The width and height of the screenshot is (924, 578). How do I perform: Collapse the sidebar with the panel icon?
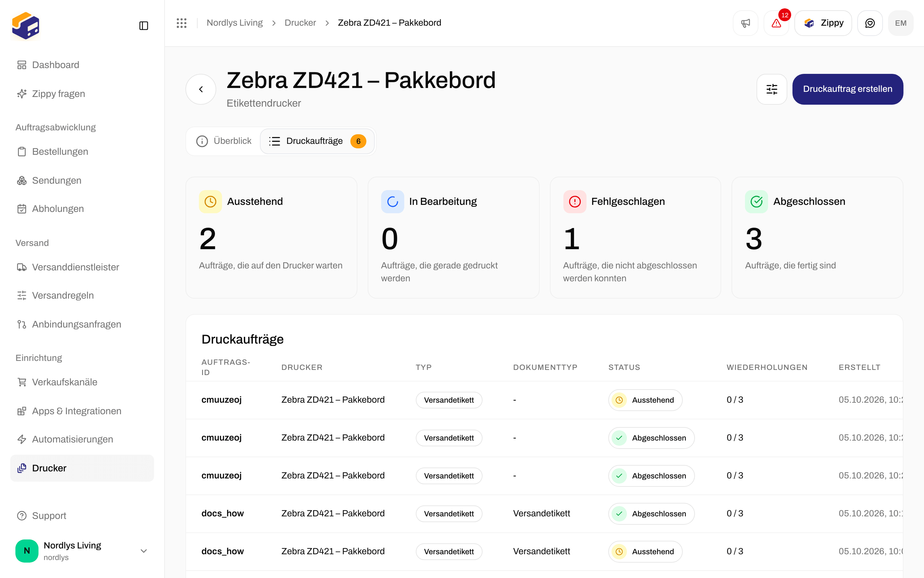pos(143,26)
